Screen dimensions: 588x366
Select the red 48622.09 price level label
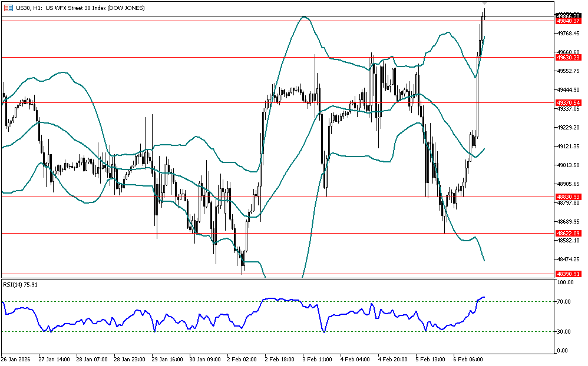[568, 234]
